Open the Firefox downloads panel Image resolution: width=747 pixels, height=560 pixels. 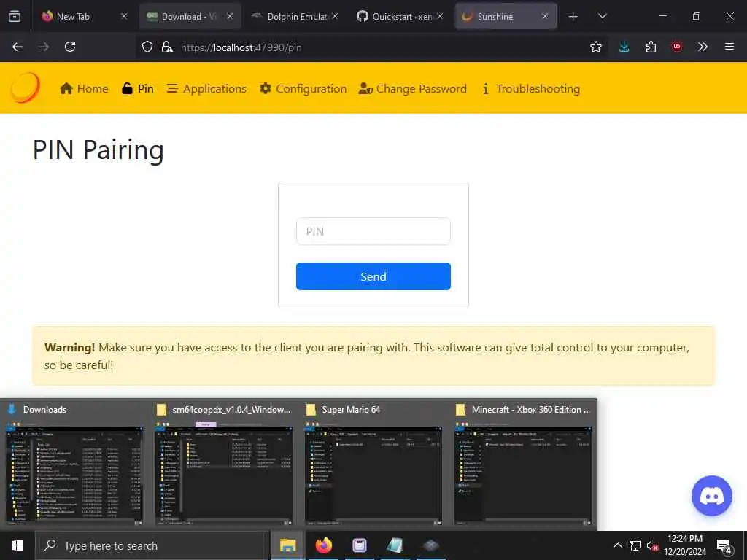pos(624,47)
